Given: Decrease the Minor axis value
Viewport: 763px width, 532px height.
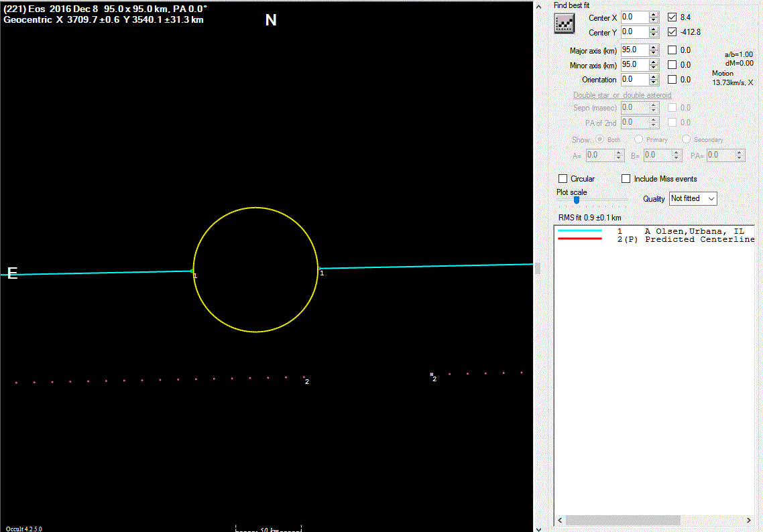Looking at the screenshot, I should [654, 68].
